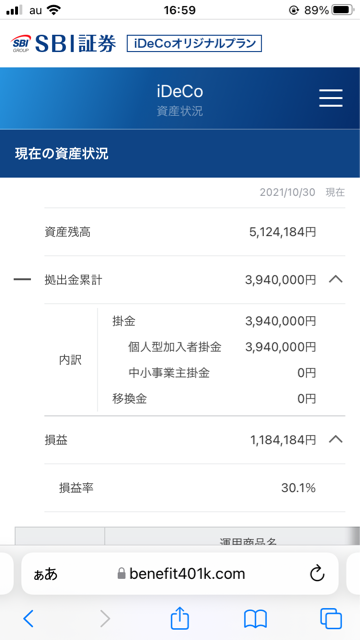Select the 移換金 row label

129,399
